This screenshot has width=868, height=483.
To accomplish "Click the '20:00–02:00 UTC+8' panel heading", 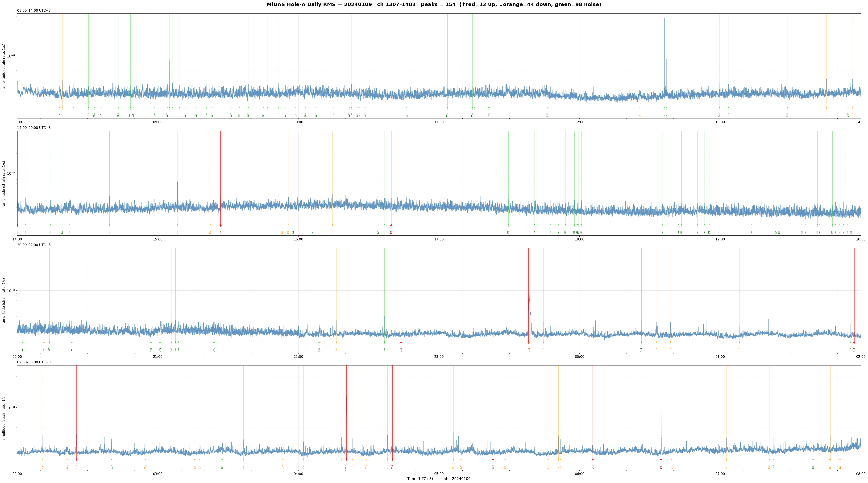I will pyautogui.click(x=34, y=245).
